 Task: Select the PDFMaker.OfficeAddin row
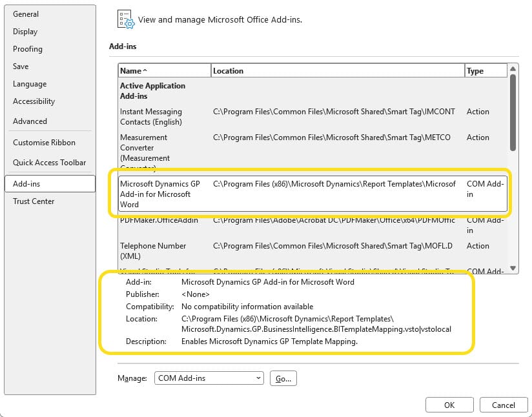[312, 225]
